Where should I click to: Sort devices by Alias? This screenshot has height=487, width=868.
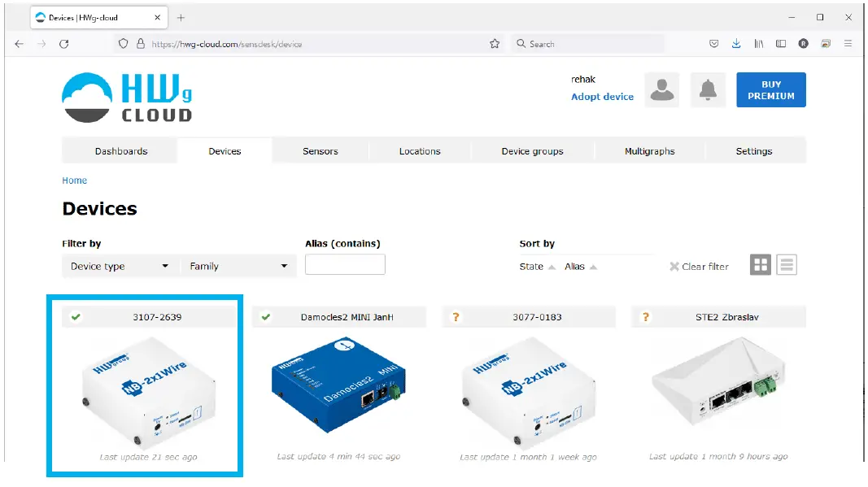tap(581, 267)
